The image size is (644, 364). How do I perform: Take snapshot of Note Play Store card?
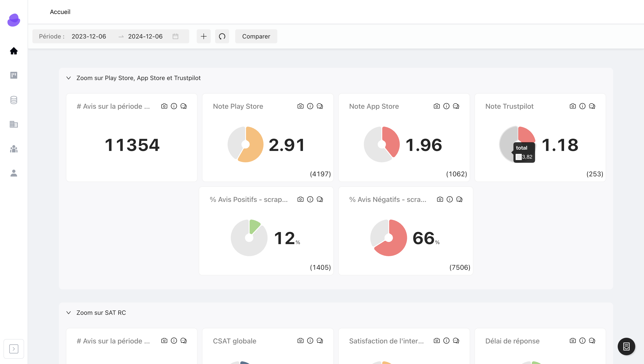[x=300, y=106]
